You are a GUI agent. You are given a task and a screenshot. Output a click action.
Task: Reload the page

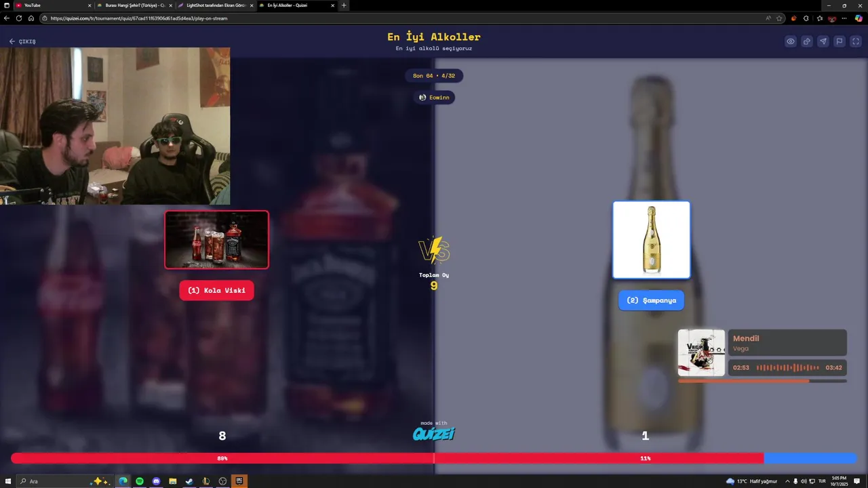click(19, 18)
